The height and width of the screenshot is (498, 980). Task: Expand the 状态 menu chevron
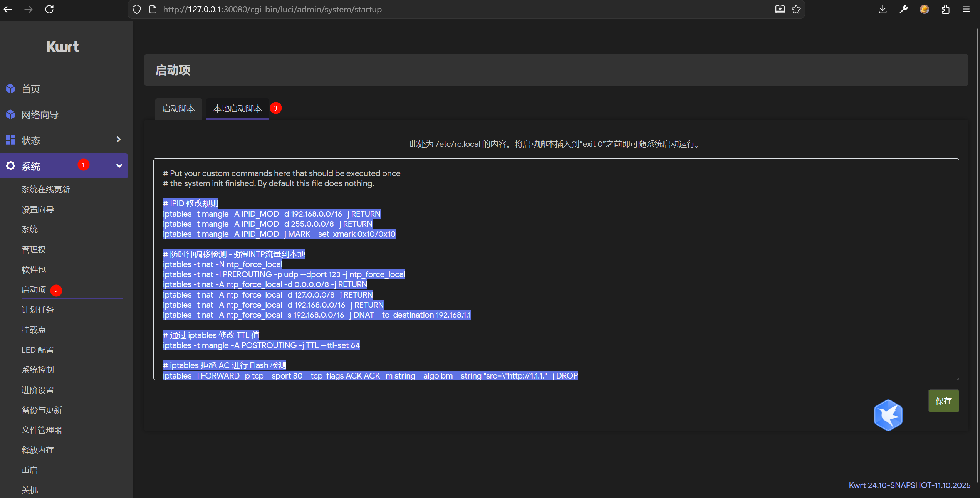click(x=119, y=140)
